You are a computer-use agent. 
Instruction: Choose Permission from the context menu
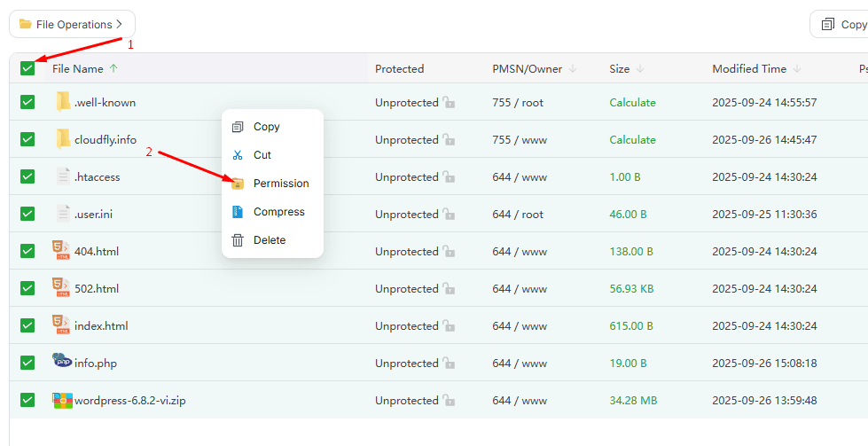click(280, 184)
